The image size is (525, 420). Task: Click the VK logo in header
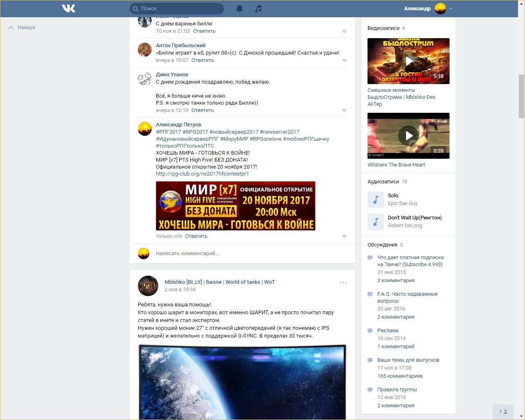[x=68, y=8]
